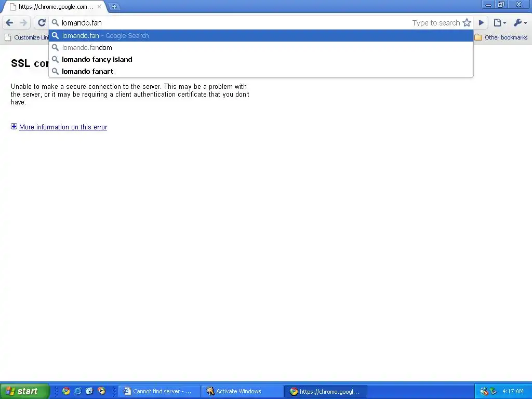Open the wrench settings menu

coord(520,23)
